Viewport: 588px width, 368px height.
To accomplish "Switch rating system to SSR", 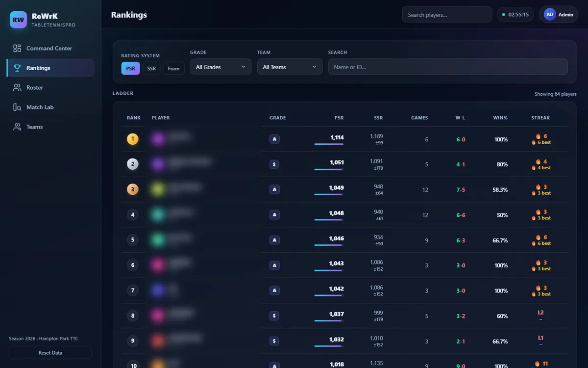I will [x=151, y=68].
